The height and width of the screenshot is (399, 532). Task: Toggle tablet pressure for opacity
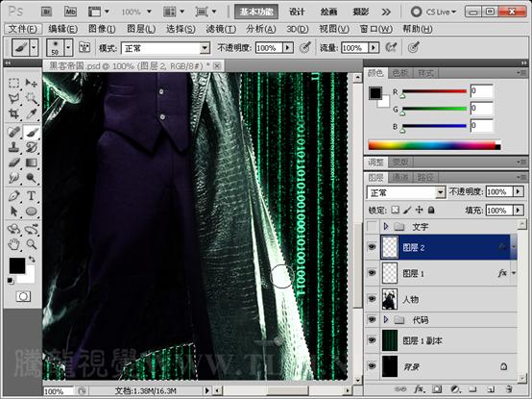tap(305, 47)
